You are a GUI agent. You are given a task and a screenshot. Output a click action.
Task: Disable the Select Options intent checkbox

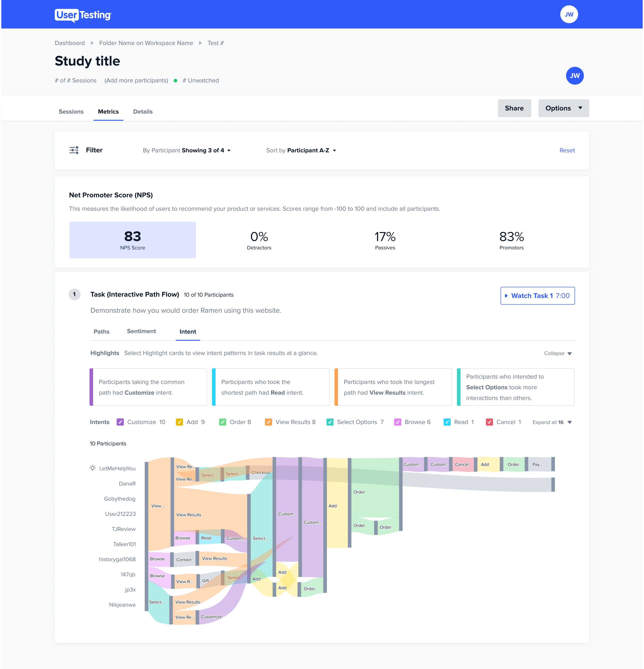click(x=330, y=422)
